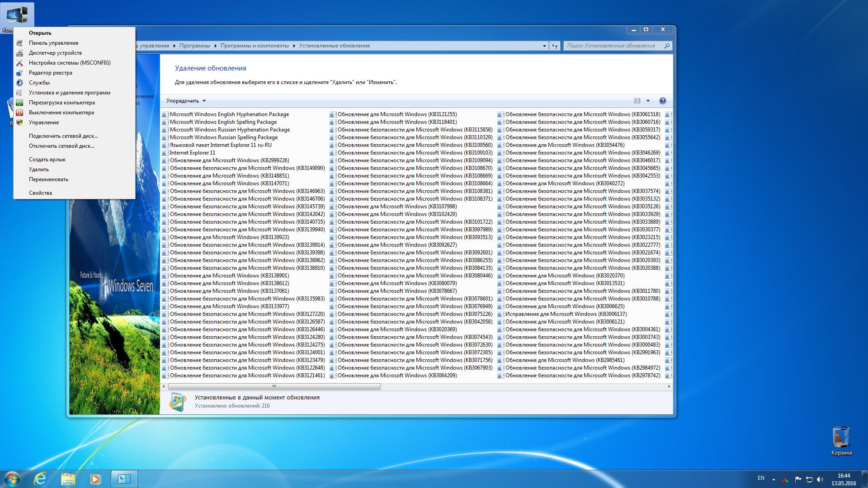Image resolution: width=868 pixels, height=488 pixels.
Task: Click the Computer desktop icon
Action: pos(17,17)
